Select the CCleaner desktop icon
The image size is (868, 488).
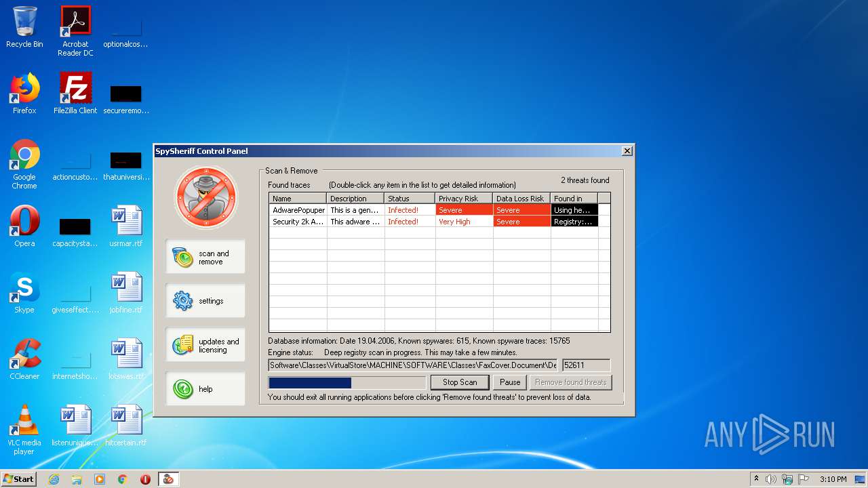(24, 360)
